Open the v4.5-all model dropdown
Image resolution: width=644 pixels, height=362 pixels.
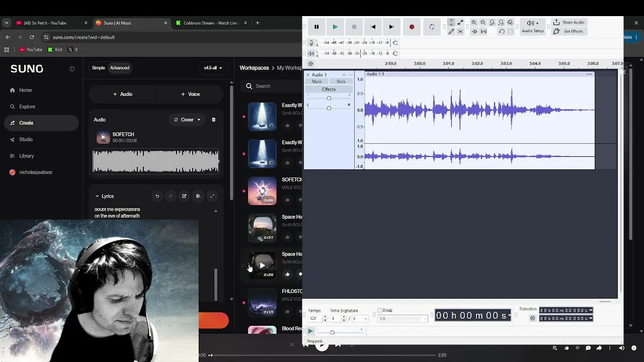coord(213,68)
